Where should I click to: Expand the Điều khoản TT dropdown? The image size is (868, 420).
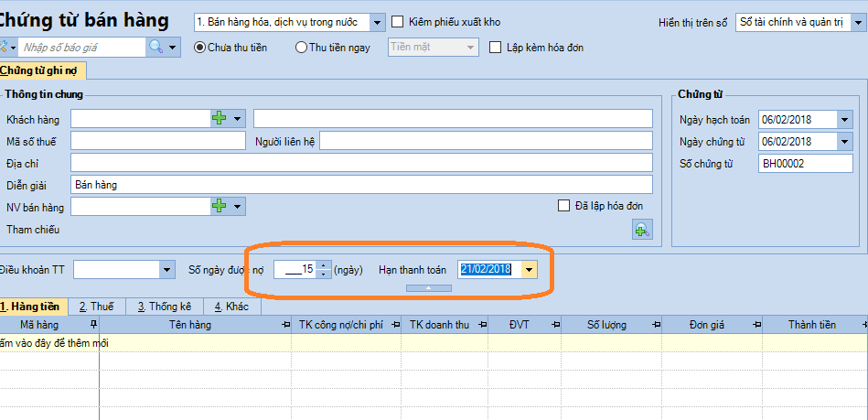click(166, 269)
